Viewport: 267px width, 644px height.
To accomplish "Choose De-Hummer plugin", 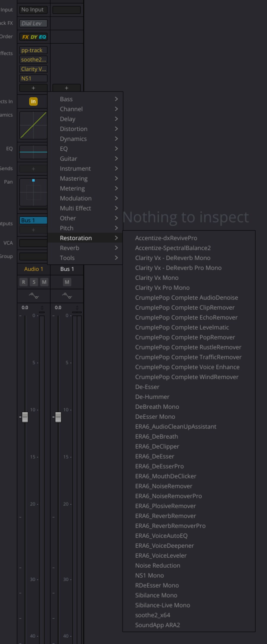I will click(189, 397).
